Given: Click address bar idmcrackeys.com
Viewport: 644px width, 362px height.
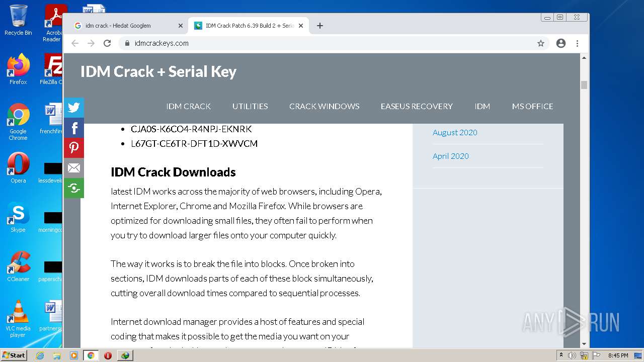Looking at the screenshot, I should point(327,43).
